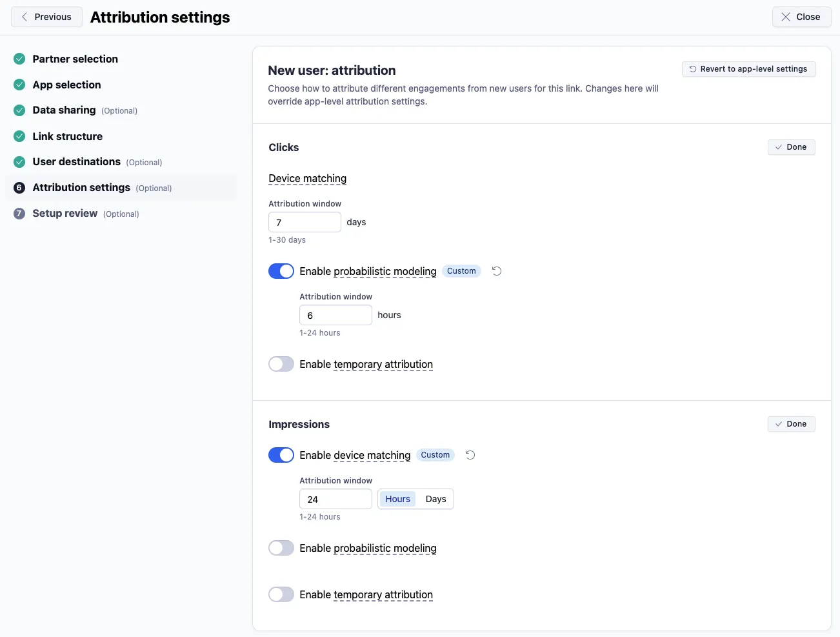Click Revert to app-level settings
The height and width of the screenshot is (637, 840).
click(748, 69)
